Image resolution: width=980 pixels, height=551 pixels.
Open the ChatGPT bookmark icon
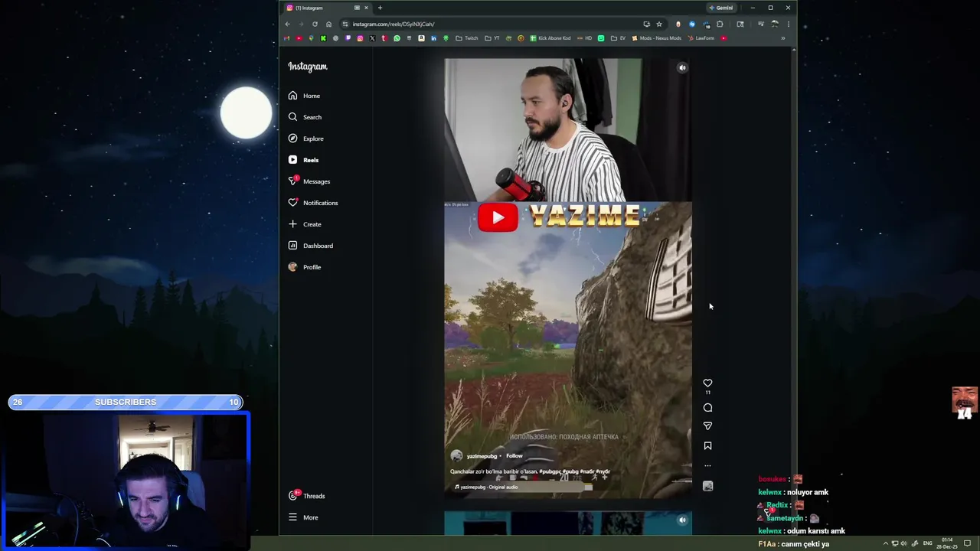pos(335,38)
